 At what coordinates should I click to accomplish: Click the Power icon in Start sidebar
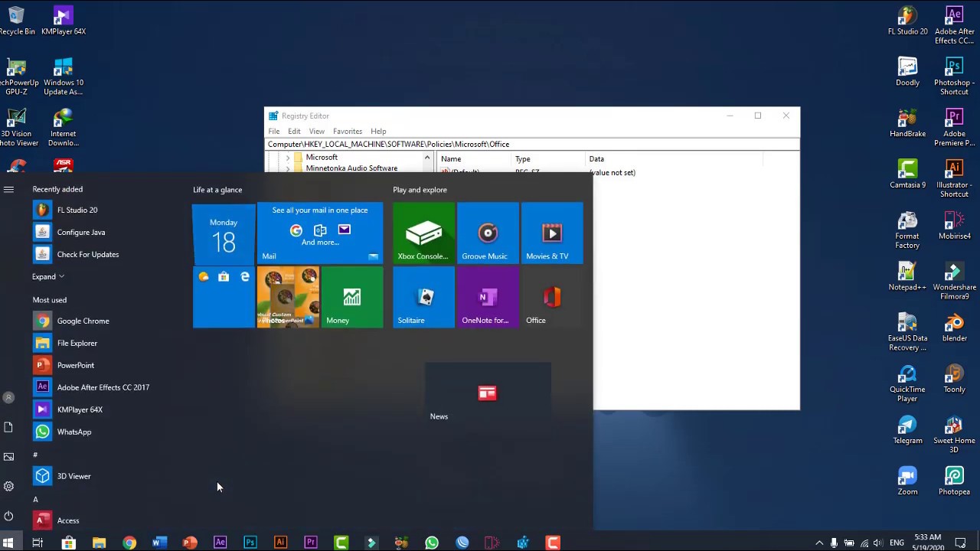pyautogui.click(x=8, y=516)
